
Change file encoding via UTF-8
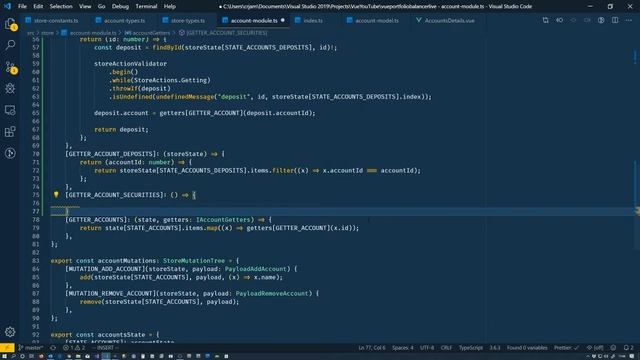tap(427, 348)
